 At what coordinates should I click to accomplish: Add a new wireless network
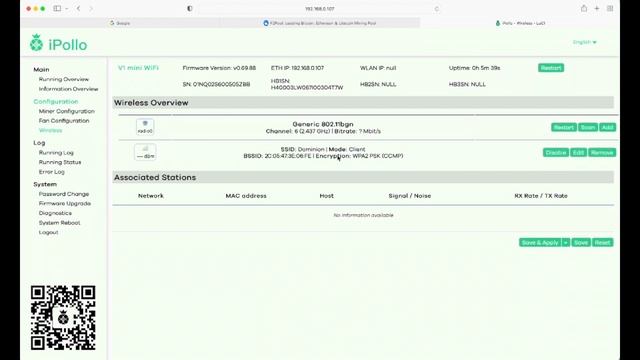click(607, 127)
